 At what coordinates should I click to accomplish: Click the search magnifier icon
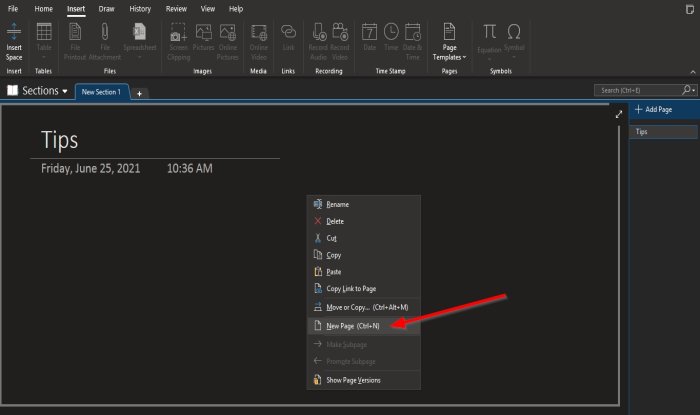(x=686, y=90)
